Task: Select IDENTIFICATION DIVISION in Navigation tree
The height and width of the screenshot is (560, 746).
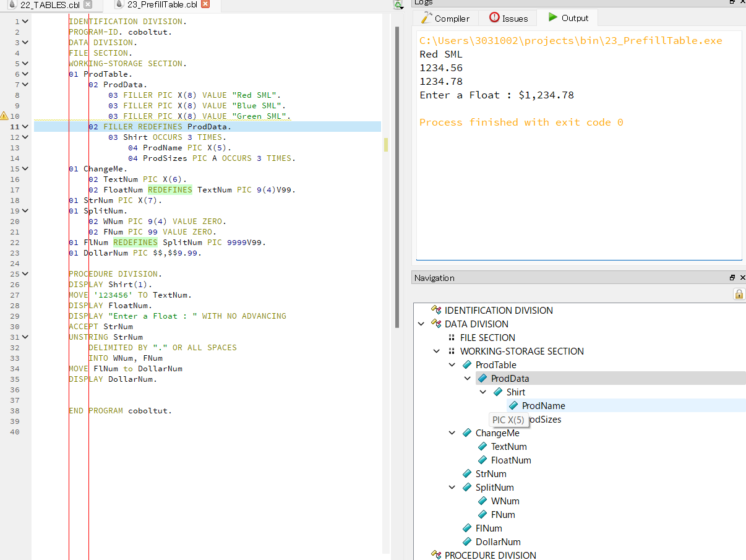Action: pyautogui.click(x=499, y=310)
